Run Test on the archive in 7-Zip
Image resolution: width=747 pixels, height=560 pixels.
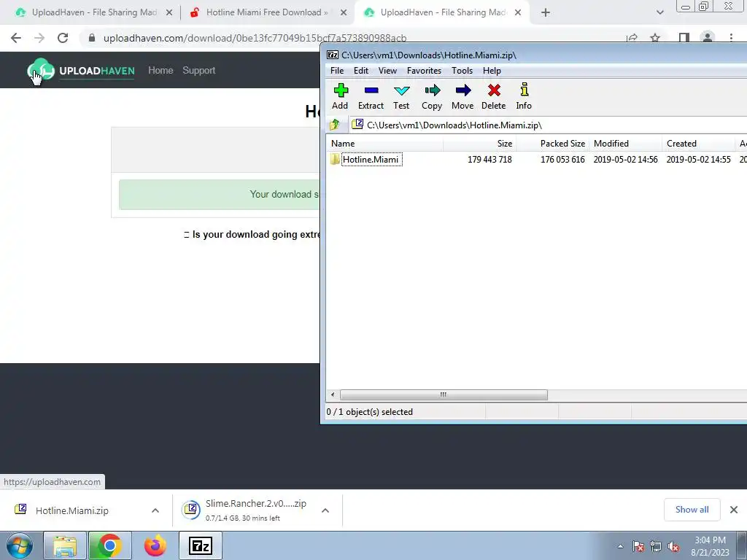coord(401,97)
